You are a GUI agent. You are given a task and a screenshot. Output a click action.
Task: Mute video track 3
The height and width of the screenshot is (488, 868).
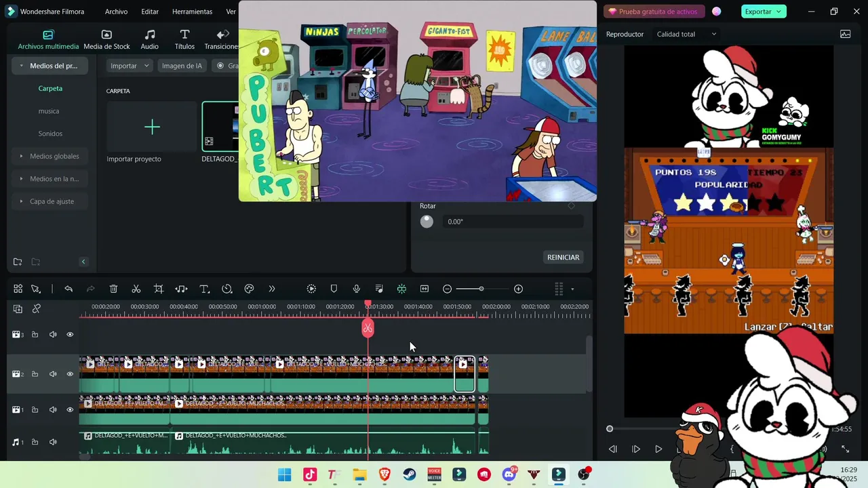click(53, 334)
